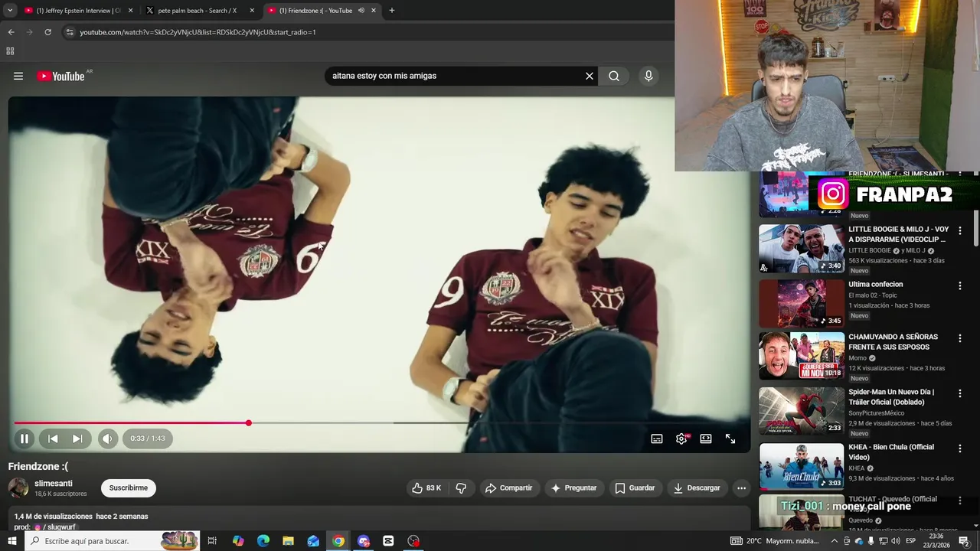The height and width of the screenshot is (551, 980).
Task: Share video using Compartir button
Action: coord(508,487)
